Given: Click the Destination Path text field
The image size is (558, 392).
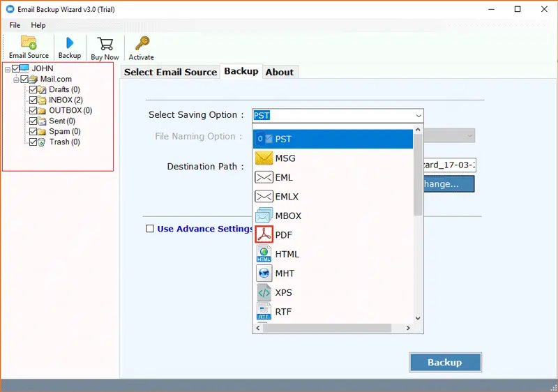Looking at the screenshot, I should 449,166.
